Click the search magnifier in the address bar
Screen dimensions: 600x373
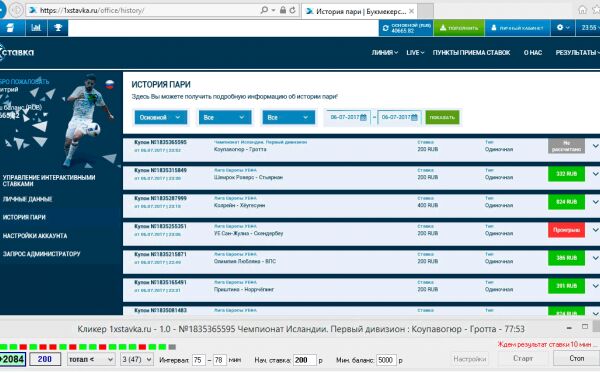(x=264, y=10)
